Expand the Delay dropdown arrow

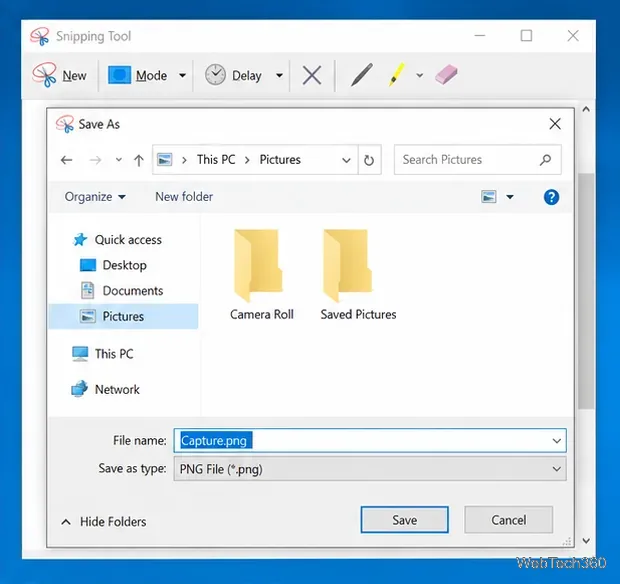[x=279, y=75]
